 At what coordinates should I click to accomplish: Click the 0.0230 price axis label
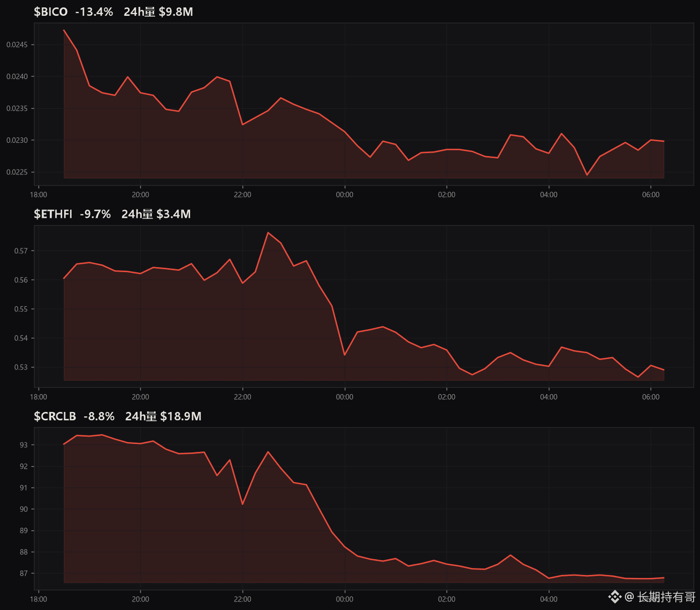tap(17, 140)
